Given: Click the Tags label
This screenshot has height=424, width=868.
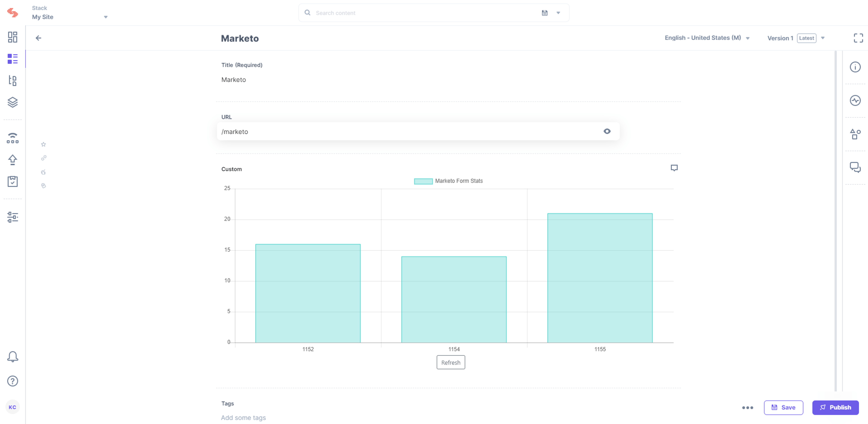Looking at the screenshot, I should pos(227,403).
